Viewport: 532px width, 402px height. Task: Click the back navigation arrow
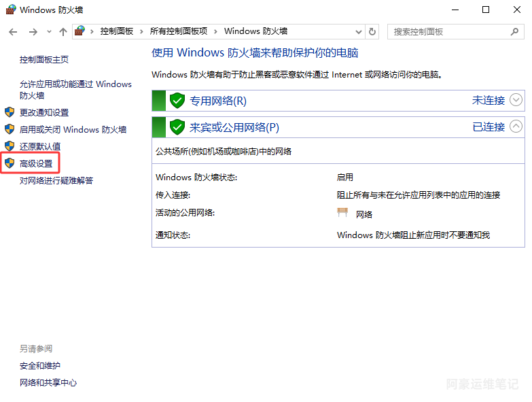[x=14, y=32]
